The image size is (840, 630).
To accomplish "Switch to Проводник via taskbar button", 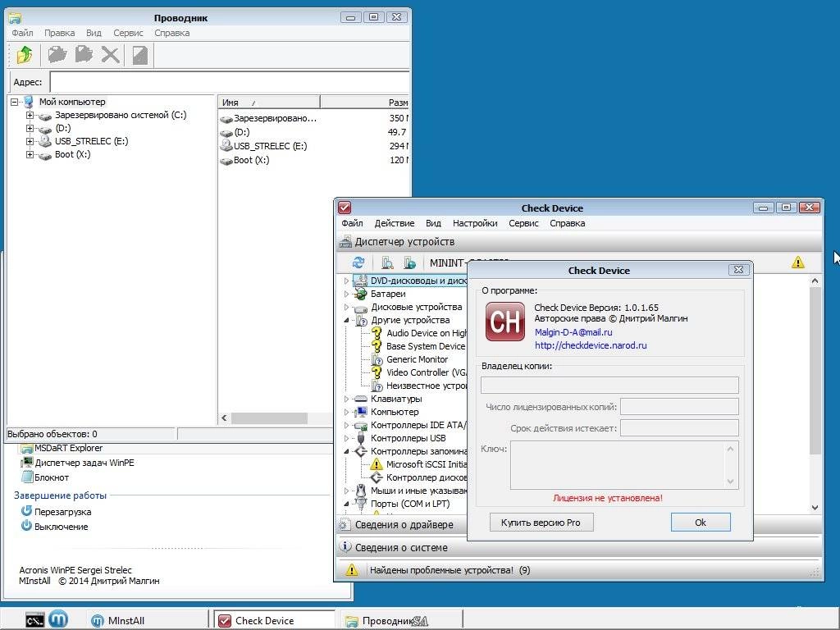I will [400, 620].
